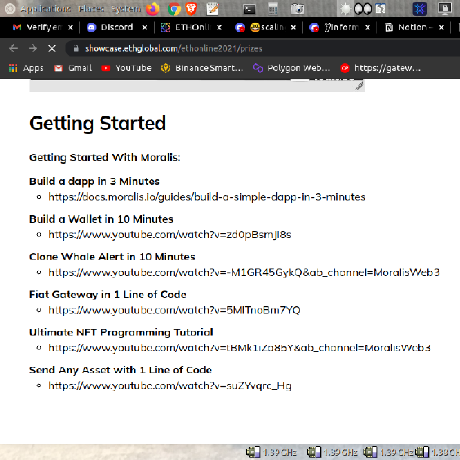Close the inform tab
Viewport: 460px width, 460px height.
click(x=367, y=28)
